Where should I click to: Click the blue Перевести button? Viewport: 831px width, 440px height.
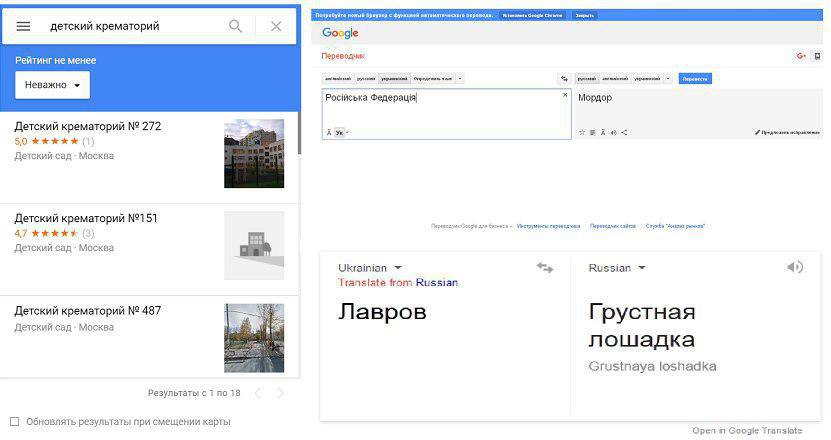695,79
